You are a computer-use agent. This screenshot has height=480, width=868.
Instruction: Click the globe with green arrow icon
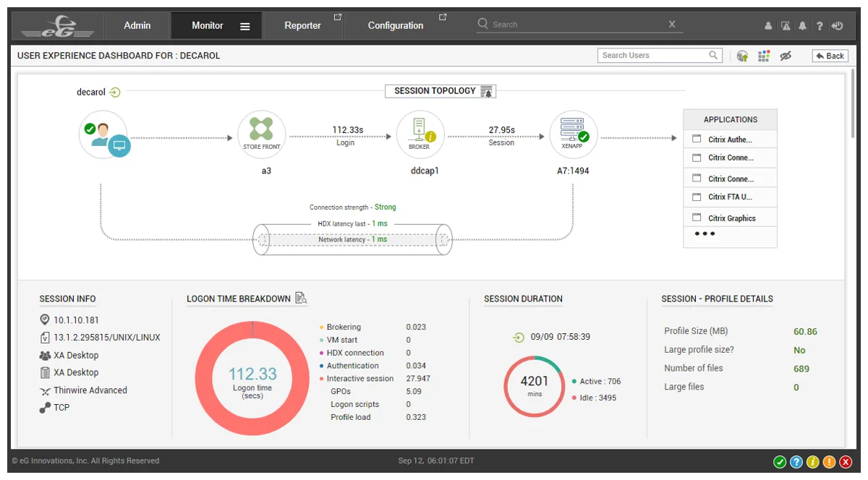click(743, 56)
